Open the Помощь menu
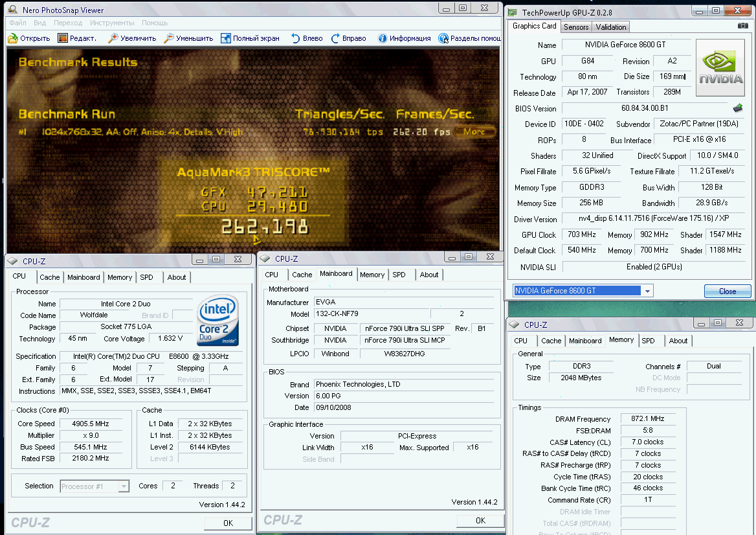 [155, 23]
